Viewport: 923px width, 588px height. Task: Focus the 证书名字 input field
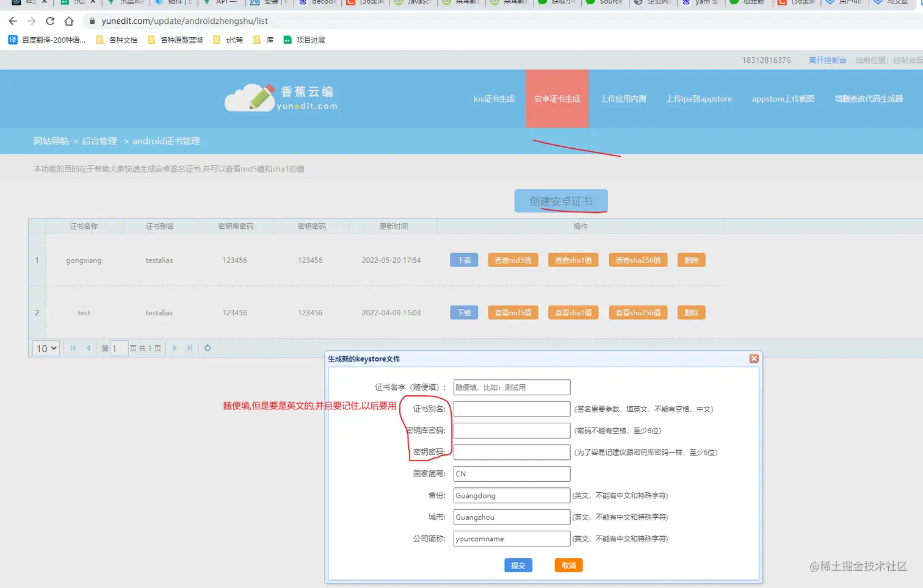point(512,387)
